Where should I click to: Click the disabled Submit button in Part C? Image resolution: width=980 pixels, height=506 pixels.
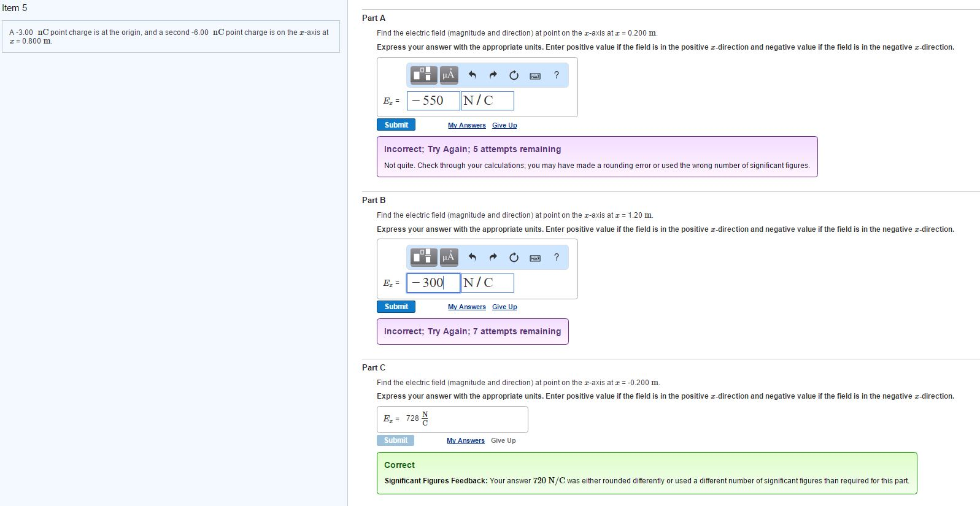click(395, 440)
